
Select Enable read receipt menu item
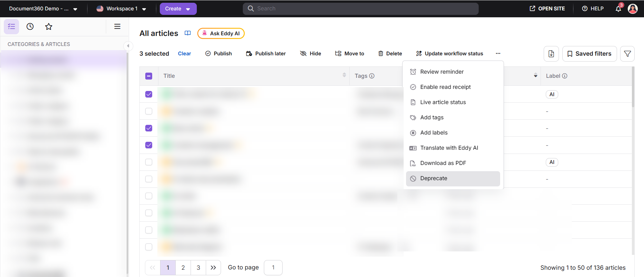[453, 87]
